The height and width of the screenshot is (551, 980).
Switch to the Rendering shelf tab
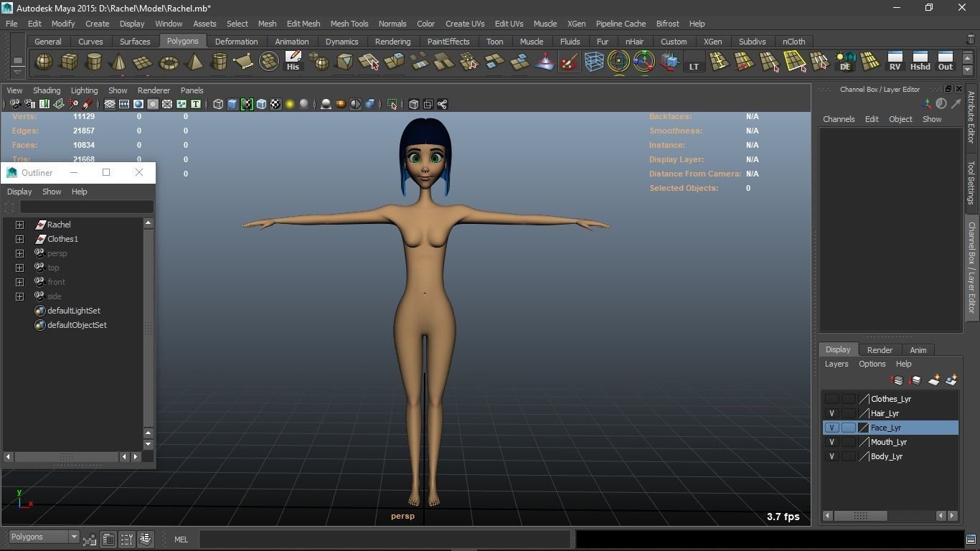point(392,42)
